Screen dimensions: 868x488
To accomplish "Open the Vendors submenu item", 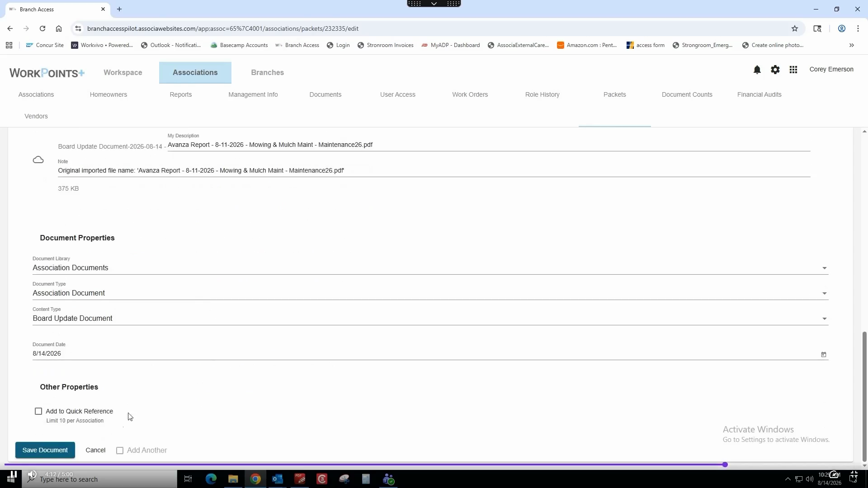I will coord(36,116).
